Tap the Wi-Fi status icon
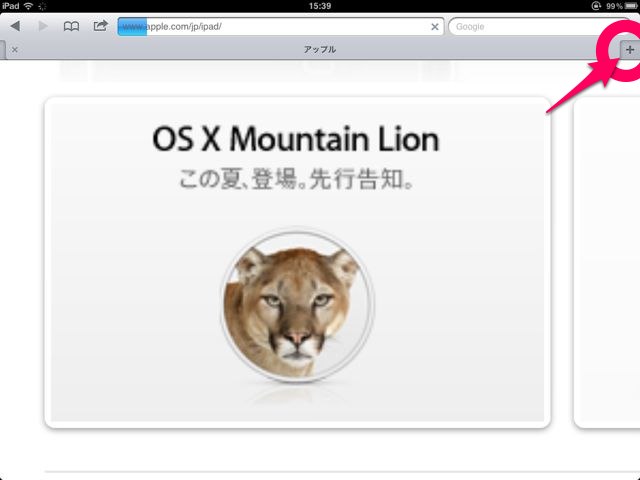This screenshot has height=480, width=640. click(28, 6)
